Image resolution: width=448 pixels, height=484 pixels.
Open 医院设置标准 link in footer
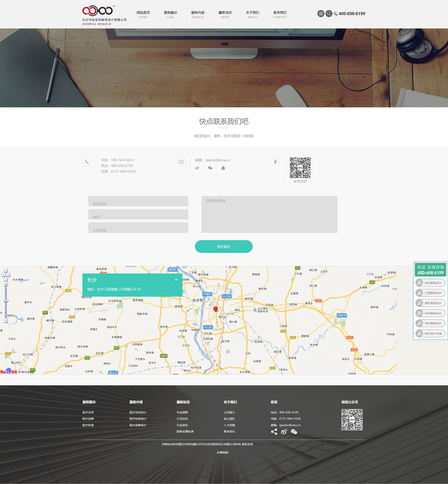(185, 432)
